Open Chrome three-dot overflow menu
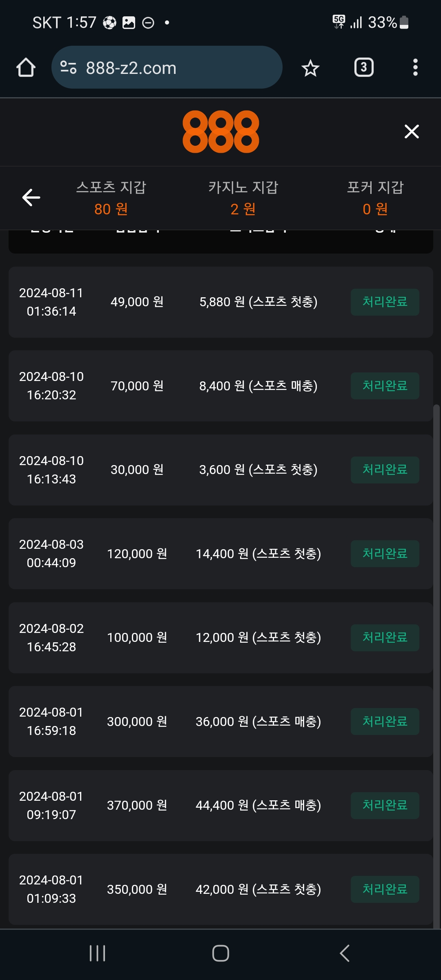The width and height of the screenshot is (441, 980). coord(415,67)
